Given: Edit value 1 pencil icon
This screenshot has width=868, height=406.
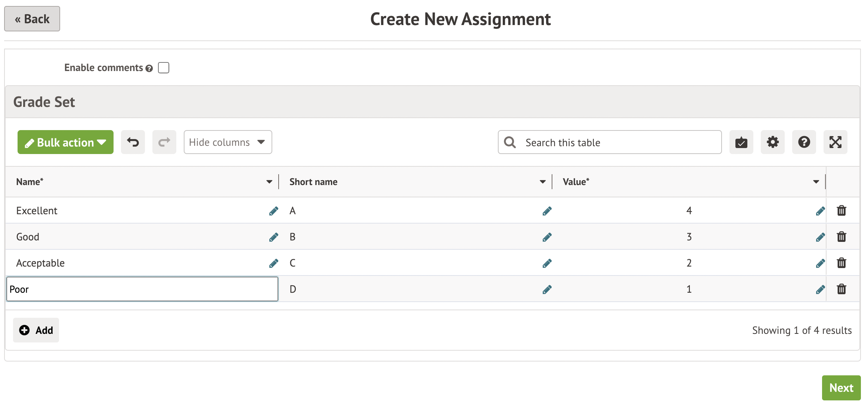Looking at the screenshot, I should tap(820, 289).
